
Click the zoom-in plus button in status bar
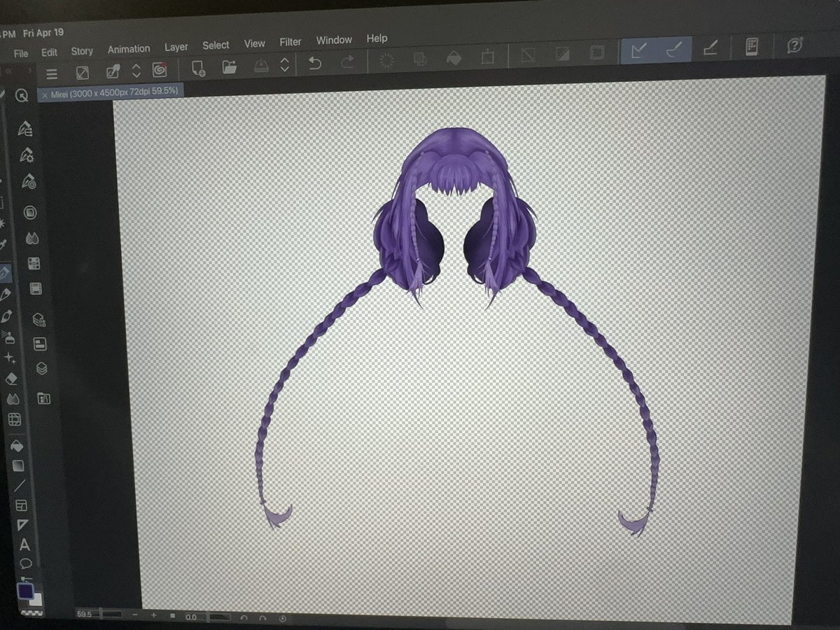click(153, 616)
